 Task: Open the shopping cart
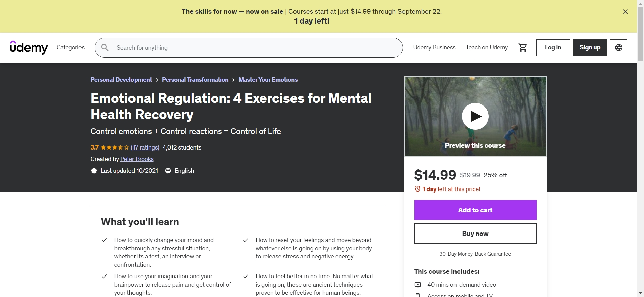tap(523, 48)
